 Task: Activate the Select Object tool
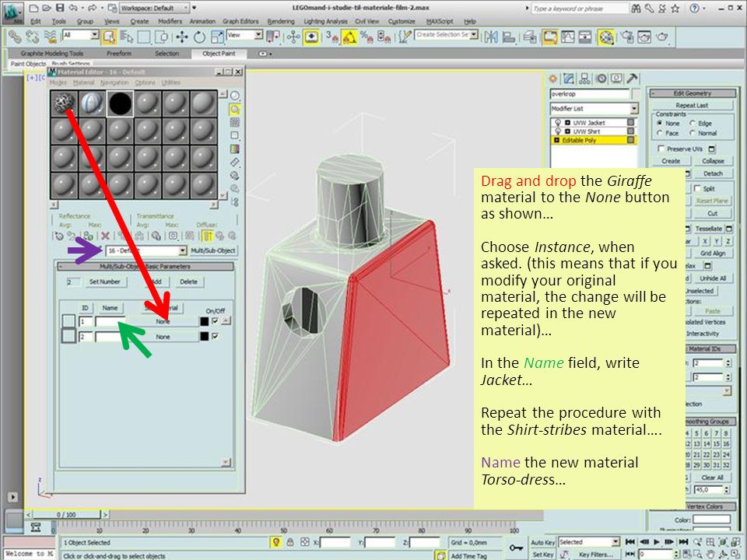tap(109, 37)
